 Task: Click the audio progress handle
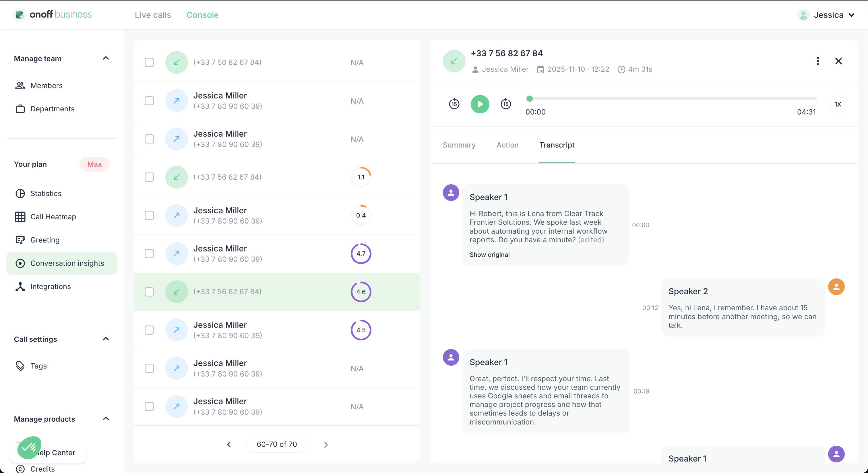[x=529, y=99]
